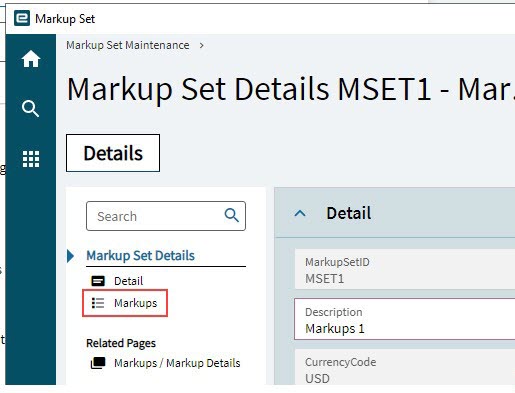The width and height of the screenshot is (515, 393).
Task: Collapse Markup Set Details tree arrow
Action: pyautogui.click(x=70, y=256)
